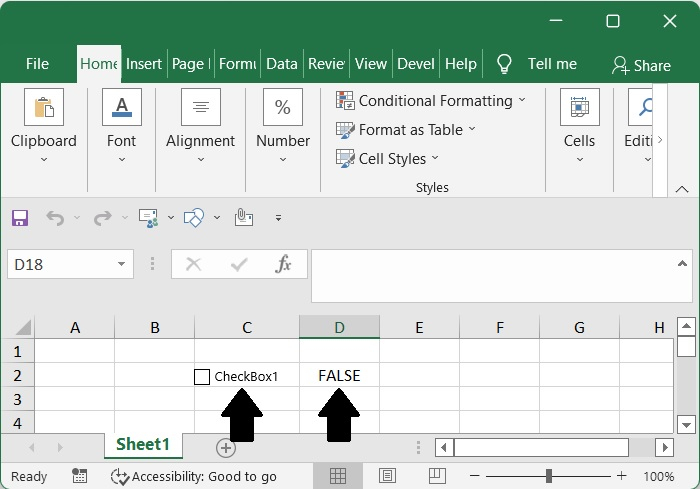Click the Tell me lightbulb icon
700x489 pixels.
click(505, 64)
